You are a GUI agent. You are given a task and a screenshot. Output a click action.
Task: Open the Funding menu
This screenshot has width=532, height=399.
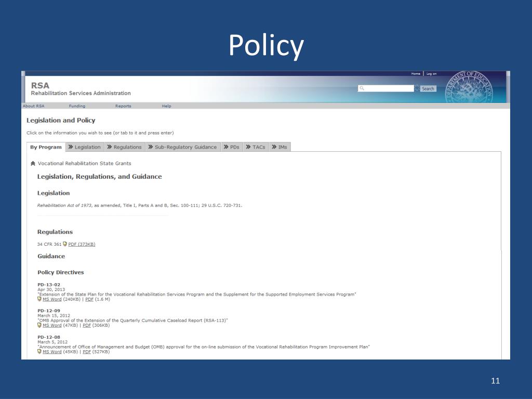77,106
